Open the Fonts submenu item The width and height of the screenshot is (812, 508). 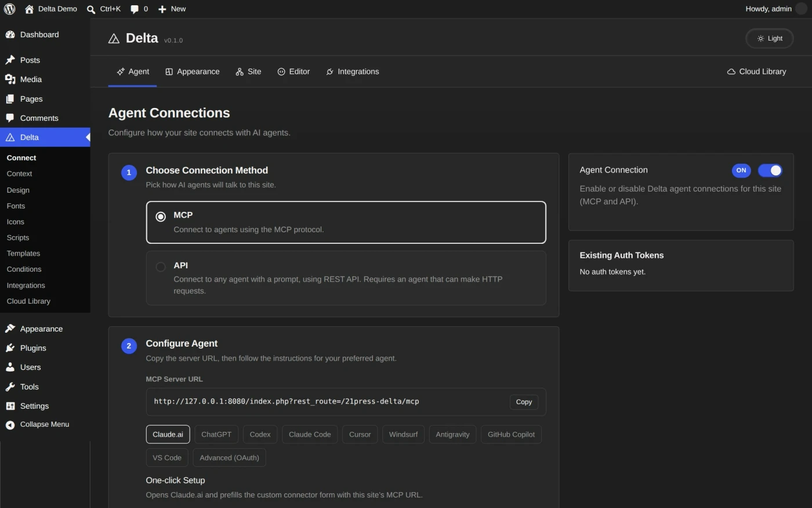tap(16, 206)
